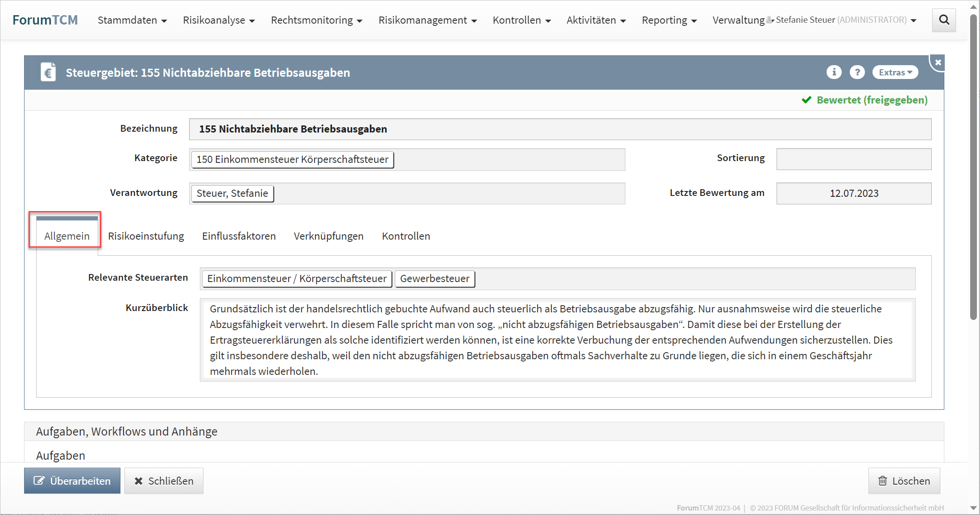Open the Verknüpfungen tab
Image resolution: width=980 pixels, height=515 pixels.
(328, 236)
